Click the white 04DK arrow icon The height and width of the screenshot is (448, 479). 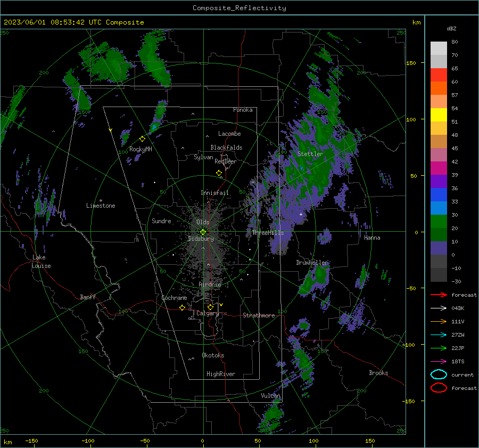coord(439,308)
